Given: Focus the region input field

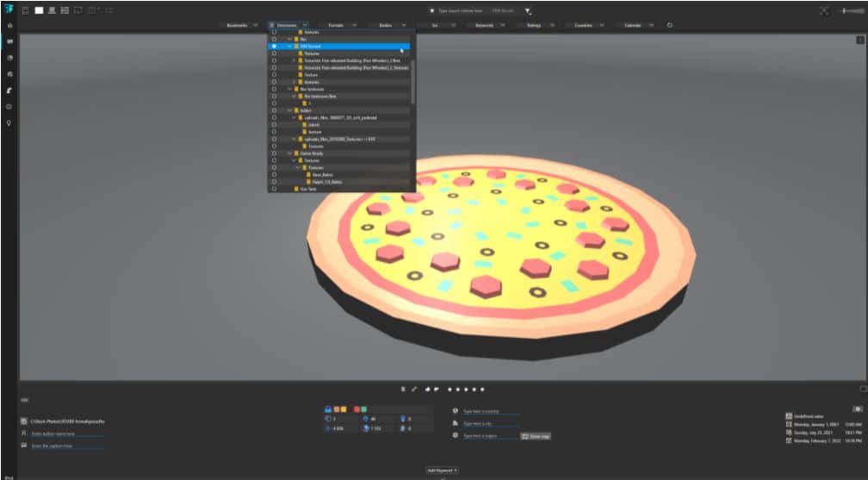Looking at the screenshot, I should (491, 436).
